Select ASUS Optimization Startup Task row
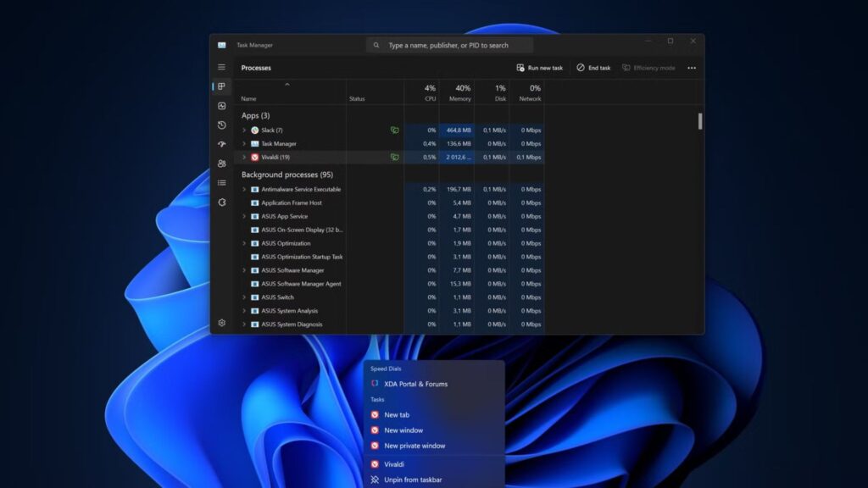This screenshot has height=488, width=868. [x=391, y=258]
